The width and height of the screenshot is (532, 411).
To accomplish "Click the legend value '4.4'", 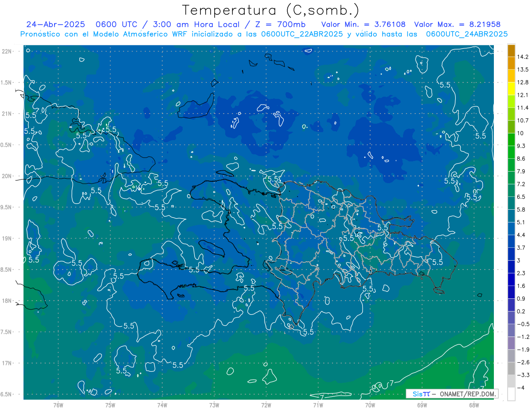I will click(521, 235).
